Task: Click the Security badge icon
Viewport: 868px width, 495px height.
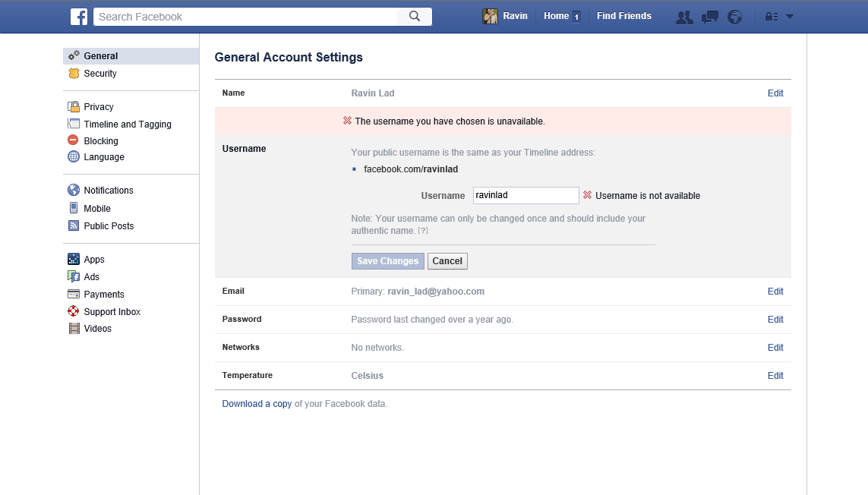Action: [74, 73]
